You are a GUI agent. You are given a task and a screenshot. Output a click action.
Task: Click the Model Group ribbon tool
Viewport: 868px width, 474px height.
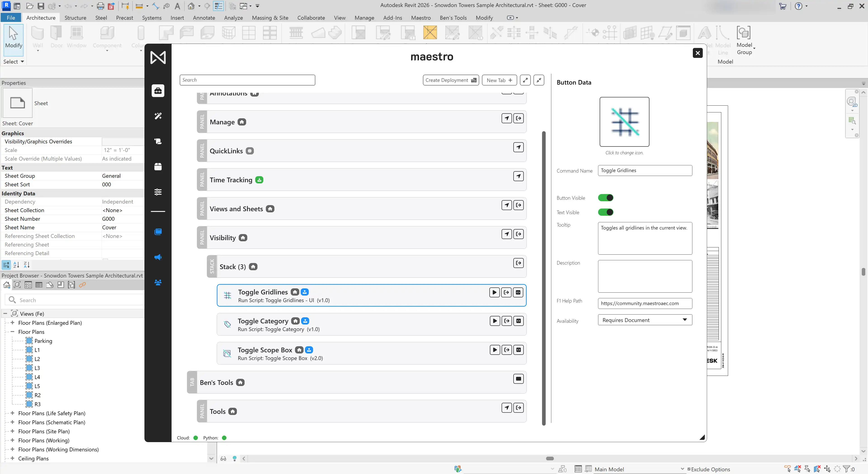pyautogui.click(x=744, y=40)
